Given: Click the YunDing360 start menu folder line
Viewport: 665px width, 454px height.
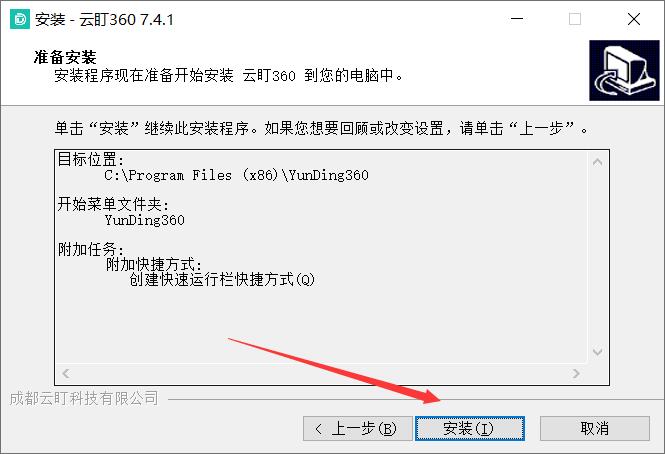Looking at the screenshot, I should (144, 220).
